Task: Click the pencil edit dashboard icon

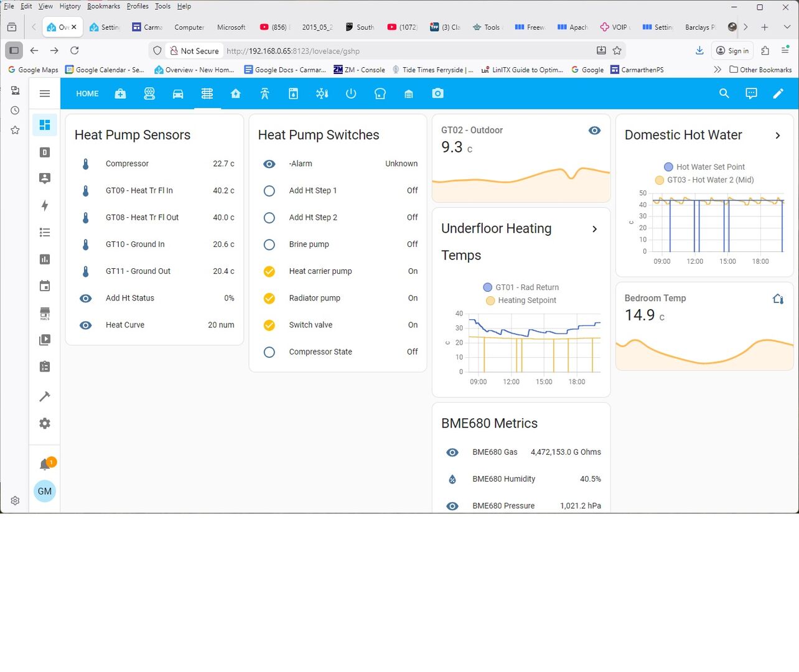Action: click(x=778, y=93)
